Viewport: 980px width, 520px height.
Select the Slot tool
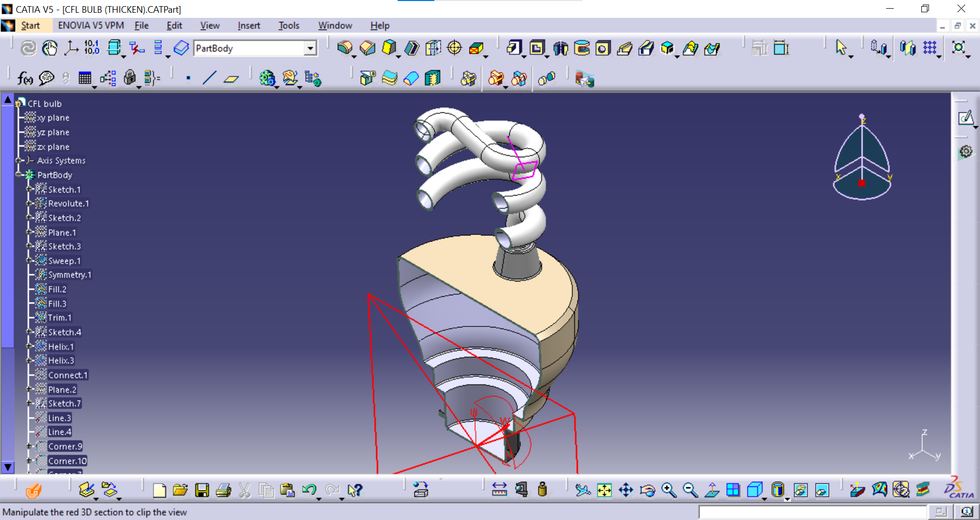(646, 48)
